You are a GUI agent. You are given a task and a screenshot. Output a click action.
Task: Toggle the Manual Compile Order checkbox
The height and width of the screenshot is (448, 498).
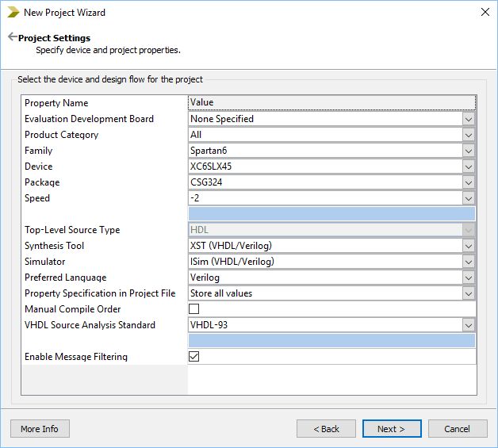click(194, 309)
